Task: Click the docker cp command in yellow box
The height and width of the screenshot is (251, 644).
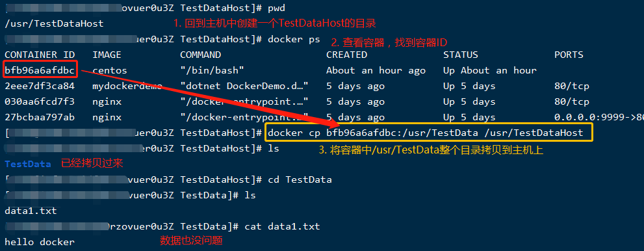Action: pyautogui.click(x=425, y=133)
